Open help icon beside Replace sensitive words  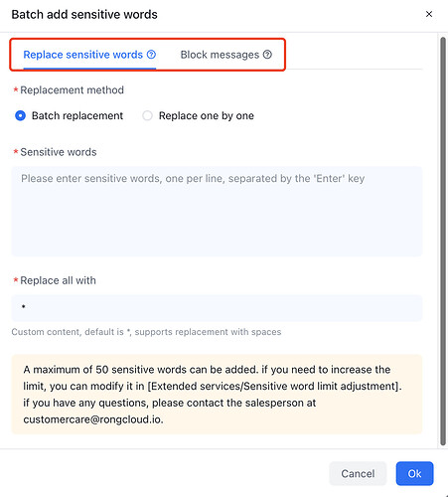tap(151, 55)
